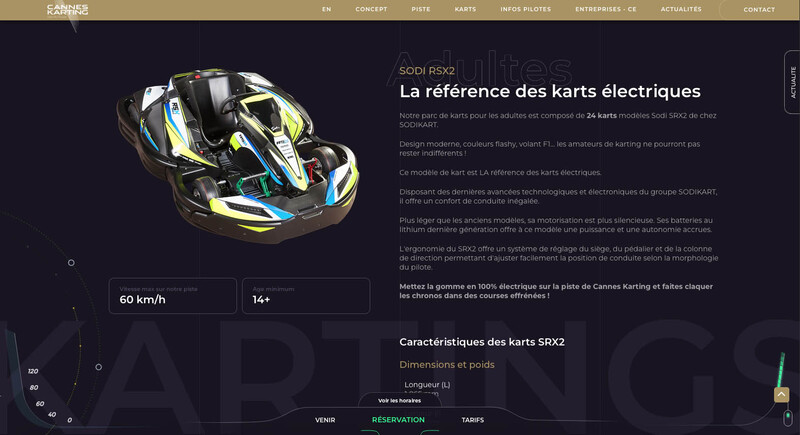The image size is (800, 435).
Task: Go to Entreprises - CE page
Action: click(605, 9)
